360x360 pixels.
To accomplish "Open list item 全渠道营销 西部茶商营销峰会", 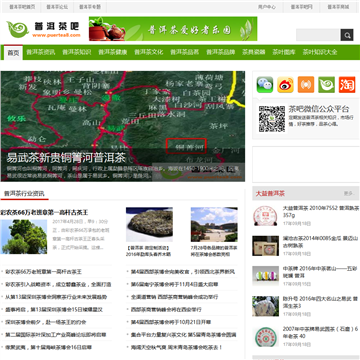I will [x=174, y=297].
